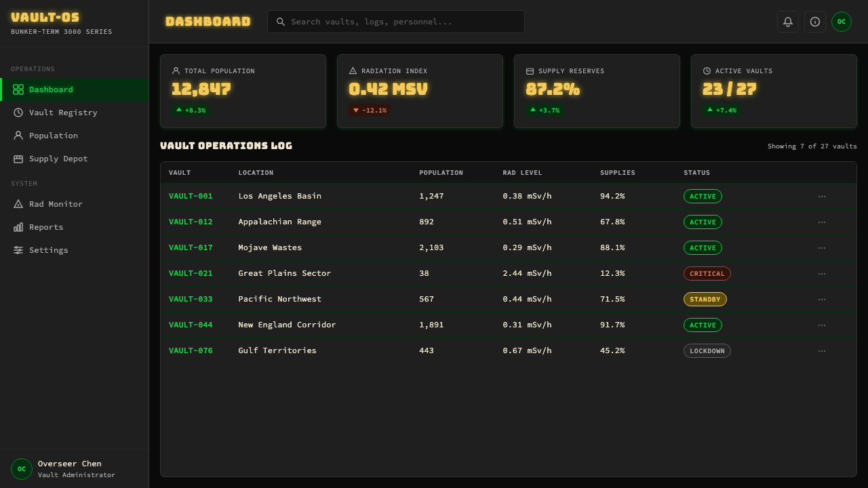Click the Supplies column header
Viewport: 868px width, 488px height.
618,173
